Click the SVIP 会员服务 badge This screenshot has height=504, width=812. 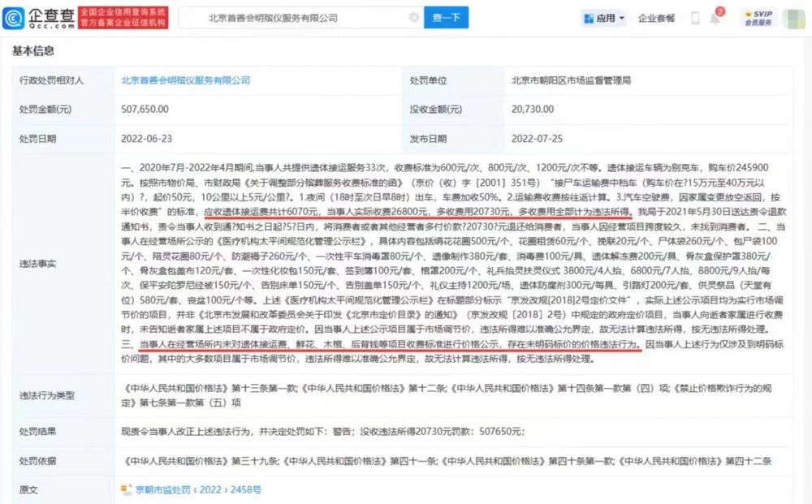(x=758, y=18)
